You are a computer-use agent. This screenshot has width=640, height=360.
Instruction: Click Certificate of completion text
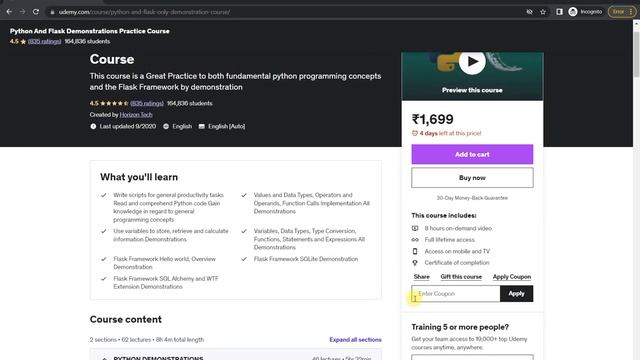[x=457, y=263]
